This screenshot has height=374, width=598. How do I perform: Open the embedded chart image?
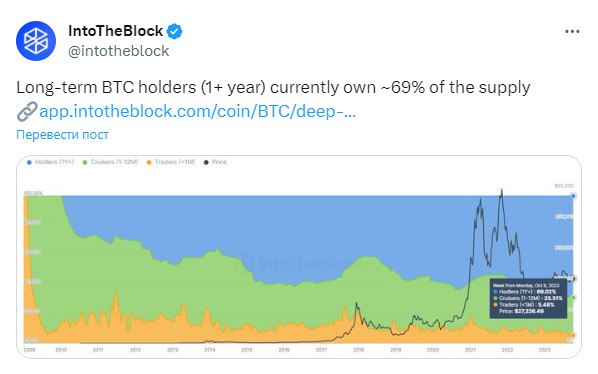click(299, 257)
